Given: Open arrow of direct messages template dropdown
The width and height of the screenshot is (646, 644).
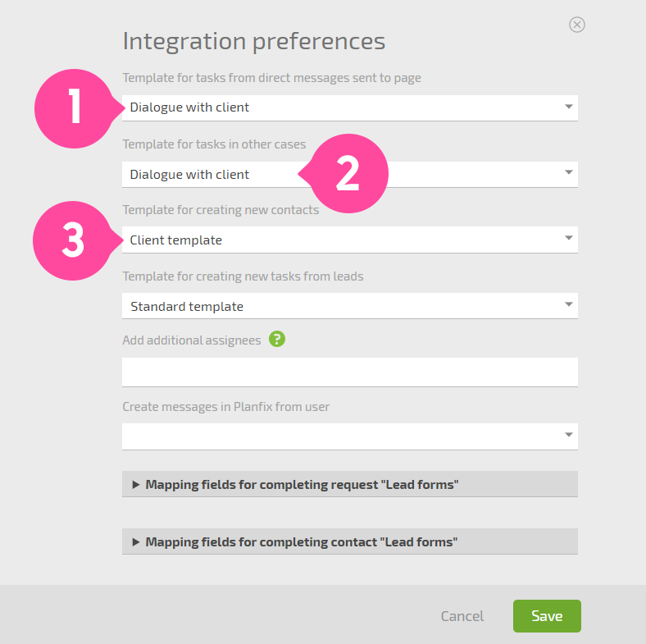Looking at the screenshot, I should [x=569, y=107].
